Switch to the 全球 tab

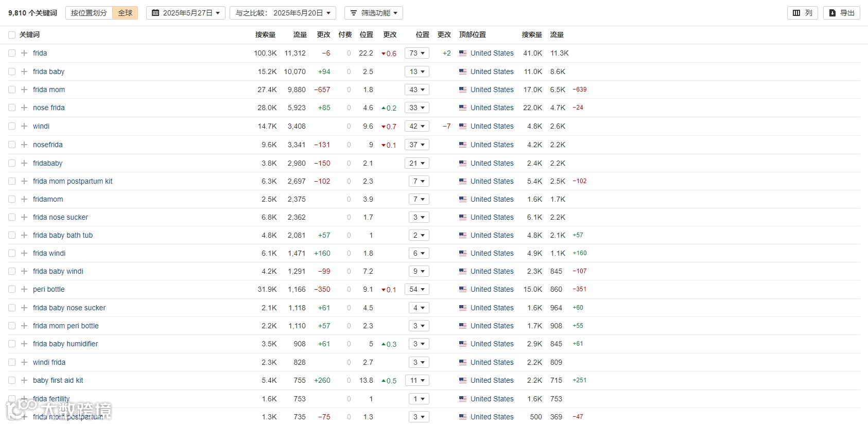[125, 13]
